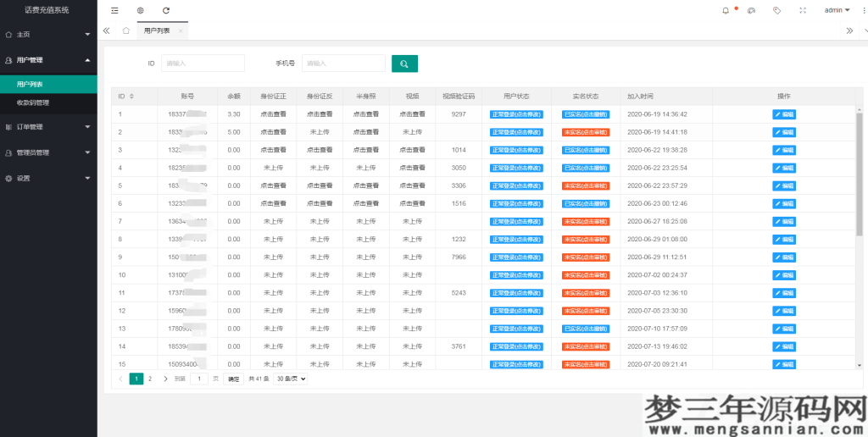The image size is (868, 437).
Task: Enter fullscreen using the expand icon
Action: (x=803, y=10)
